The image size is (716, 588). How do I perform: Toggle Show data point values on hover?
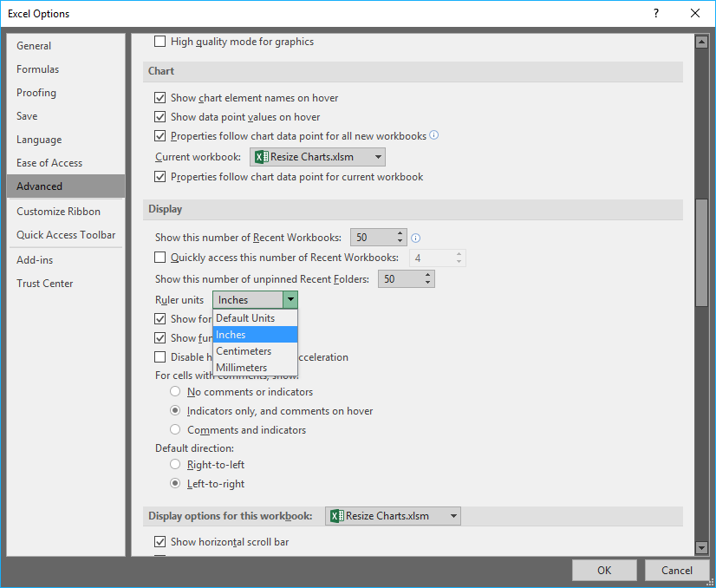(159, 117)
